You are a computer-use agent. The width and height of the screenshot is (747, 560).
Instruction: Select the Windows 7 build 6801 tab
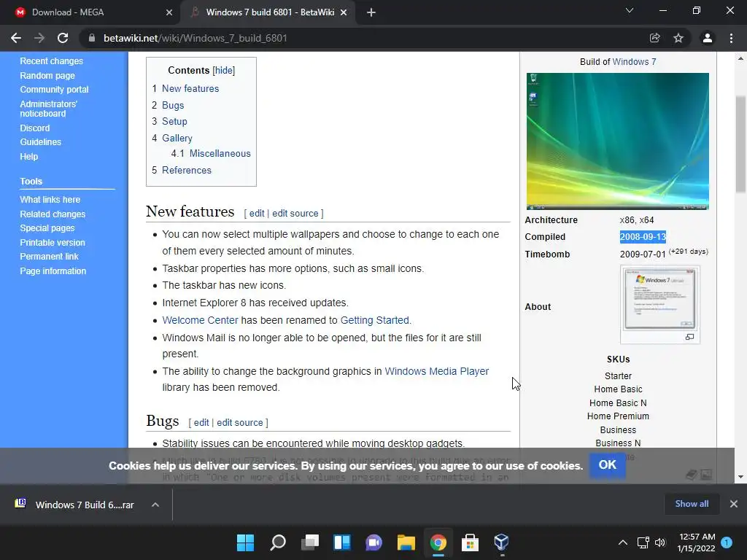(270, 12)
